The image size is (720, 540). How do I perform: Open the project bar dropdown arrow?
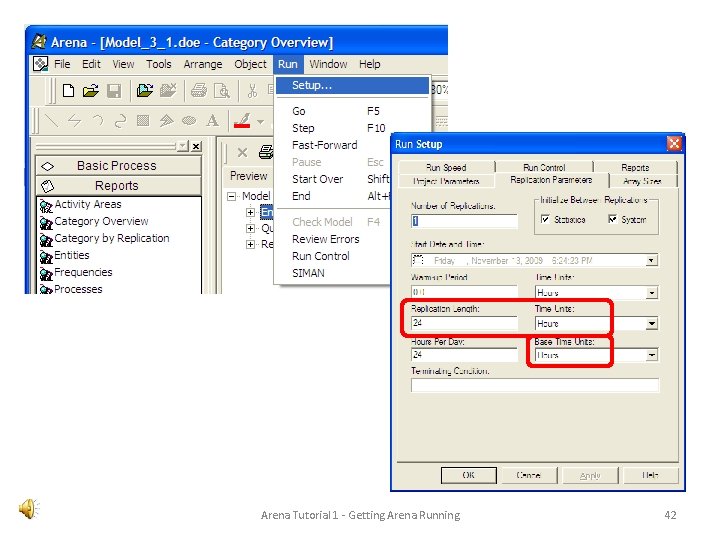point(182,146)
